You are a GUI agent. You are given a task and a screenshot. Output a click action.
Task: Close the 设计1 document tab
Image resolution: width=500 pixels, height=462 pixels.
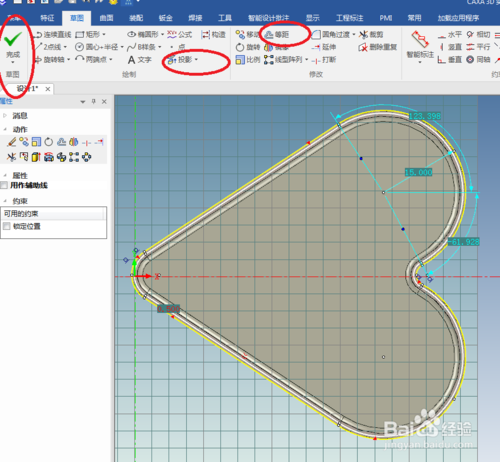pos(48,89)
